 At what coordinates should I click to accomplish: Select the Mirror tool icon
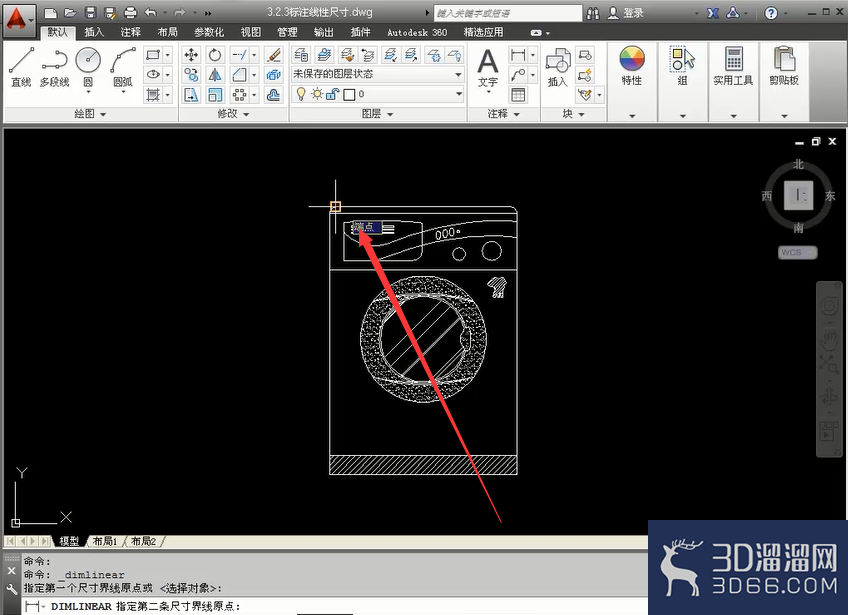tap(215, 75)
